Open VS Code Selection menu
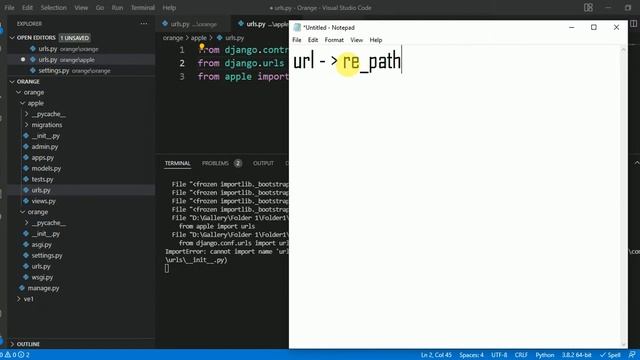The image size is (640, 360). click(x=53, y=8)
